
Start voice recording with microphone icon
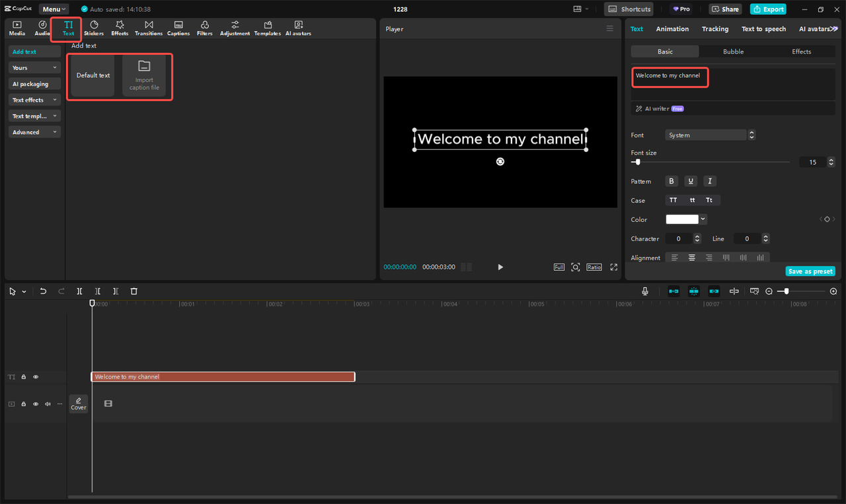point(644,291)
